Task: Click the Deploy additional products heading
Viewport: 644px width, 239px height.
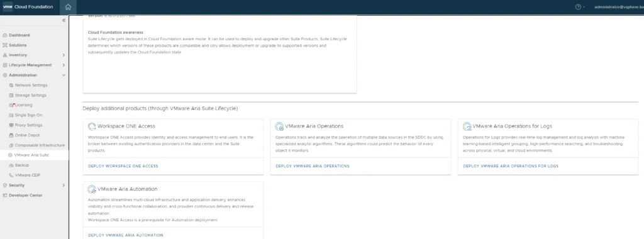Action: pos(160,109)
